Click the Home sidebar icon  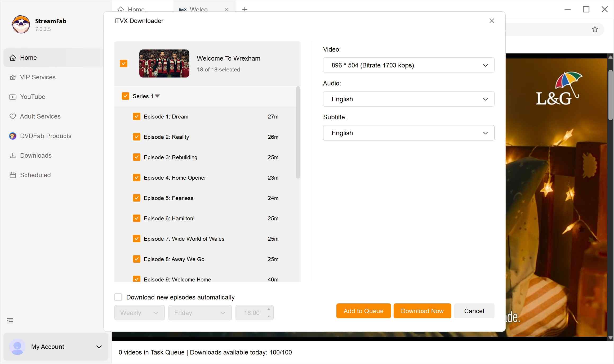coord(13,58)
